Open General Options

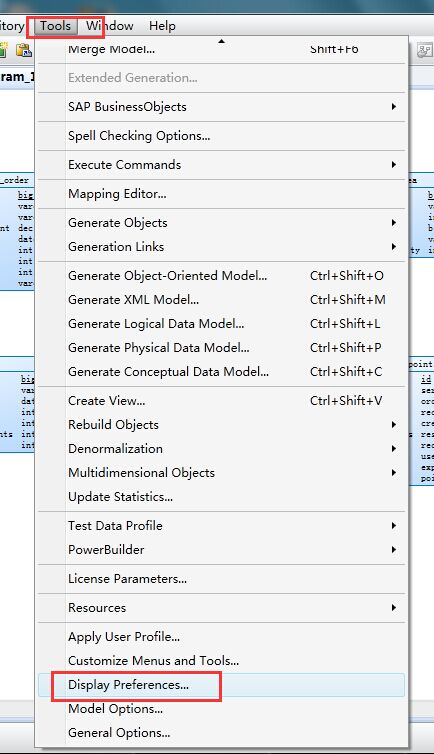[x=221, y=733]
